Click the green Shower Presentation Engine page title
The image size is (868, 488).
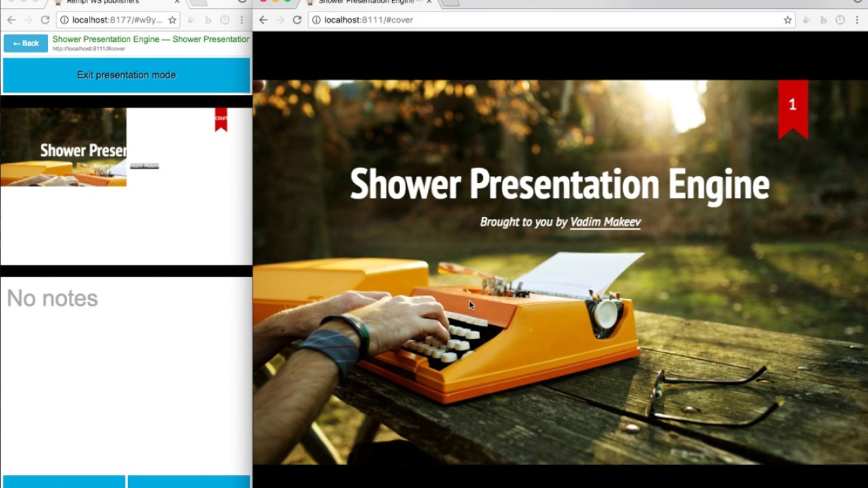[151, 39]
